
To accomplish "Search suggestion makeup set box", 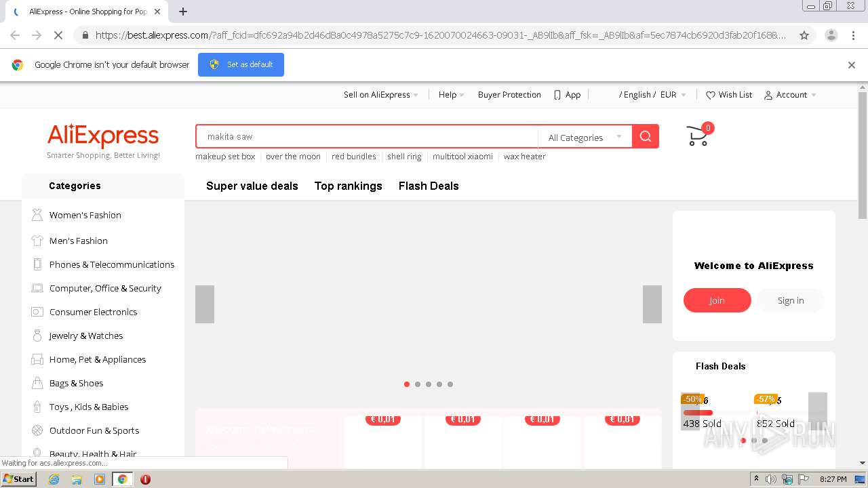I will point(225,157).
